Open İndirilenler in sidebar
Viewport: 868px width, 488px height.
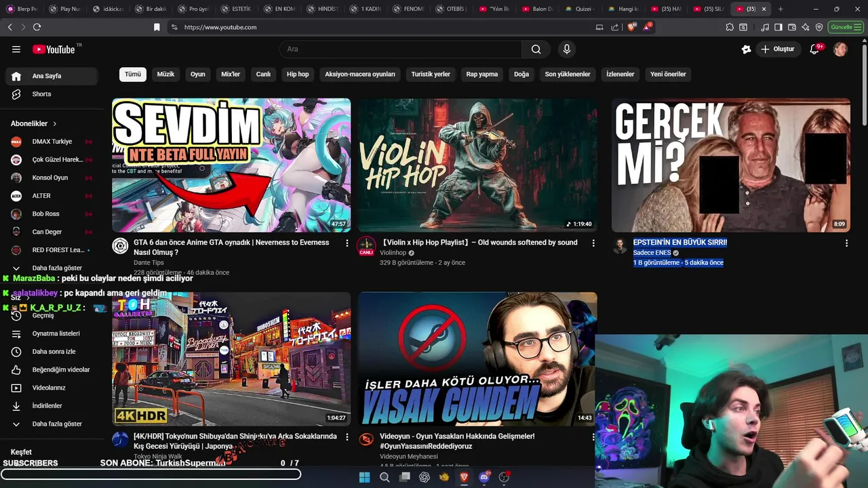pos(52,405)
